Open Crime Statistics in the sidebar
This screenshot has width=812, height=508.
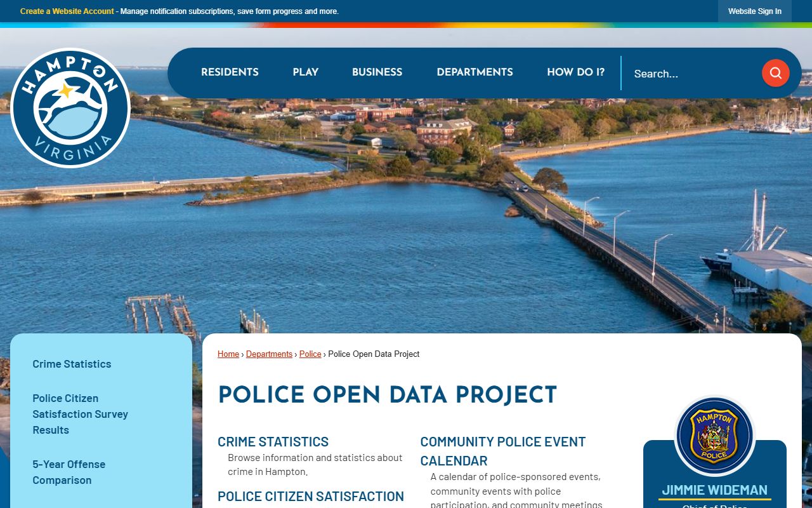pyautogui.click(x=72, y=364)
